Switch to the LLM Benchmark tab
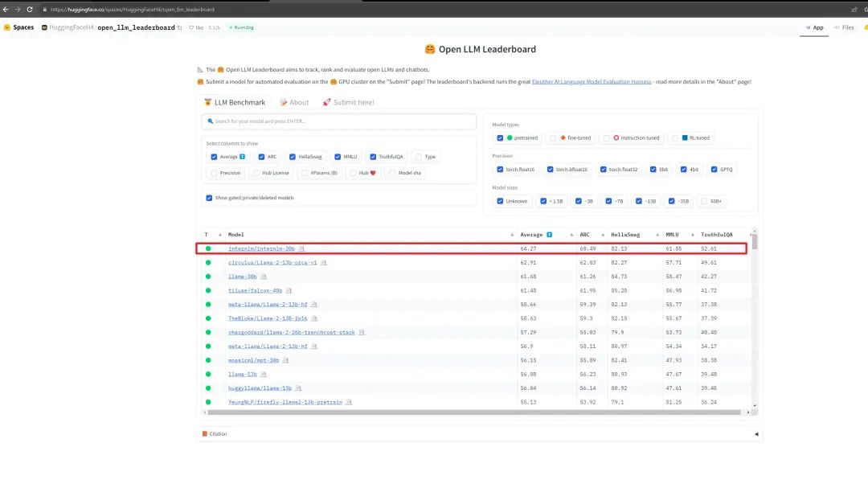The image size is (868, 488). coord(235,102)
